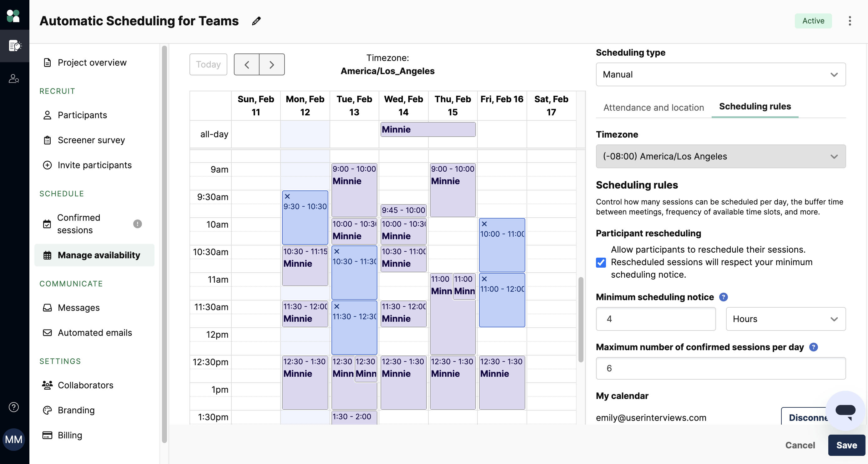Viewport: 868px width, 464px height.
Task: Remove the Tue 11:30 - 12:30 availability slot
Action: click(336, 306)
